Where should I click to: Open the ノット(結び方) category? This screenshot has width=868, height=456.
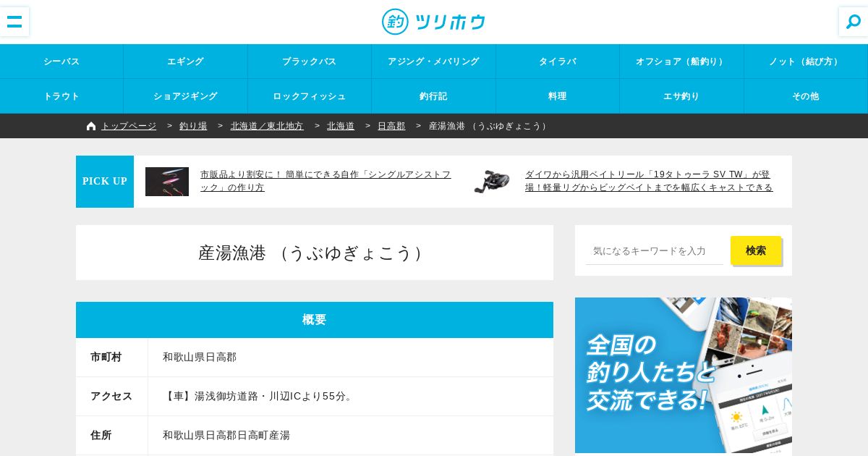click(806, 62)
